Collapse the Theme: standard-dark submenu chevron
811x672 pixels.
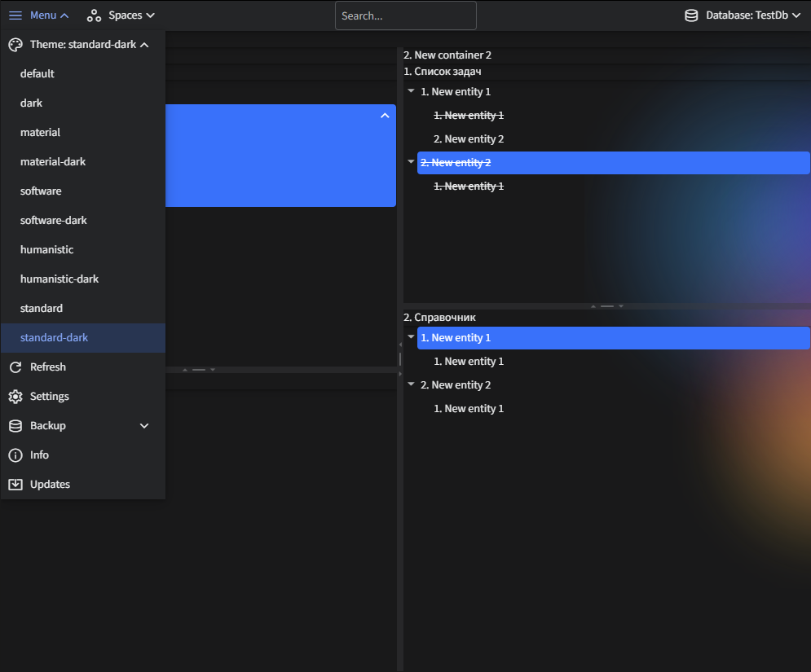(144, 45)
